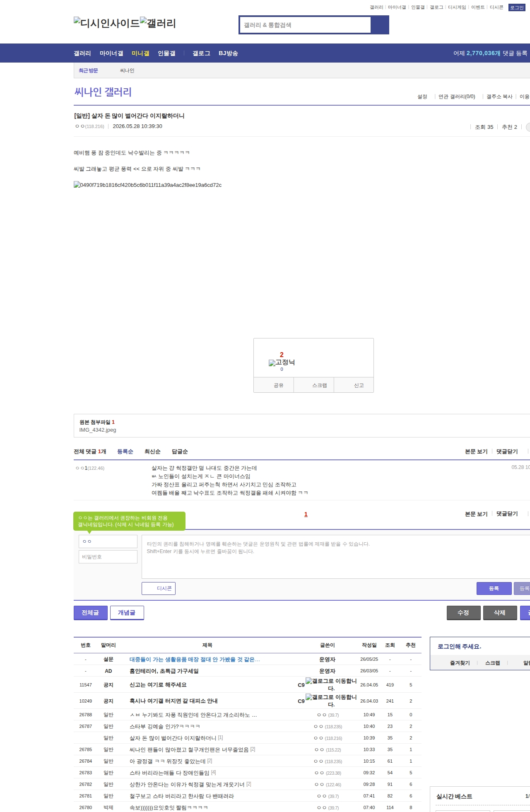The height and width of the screenshot is (812, 530).
Task: Focus the nickname field containing ㅇㅇ
Action: coord(108,541)
